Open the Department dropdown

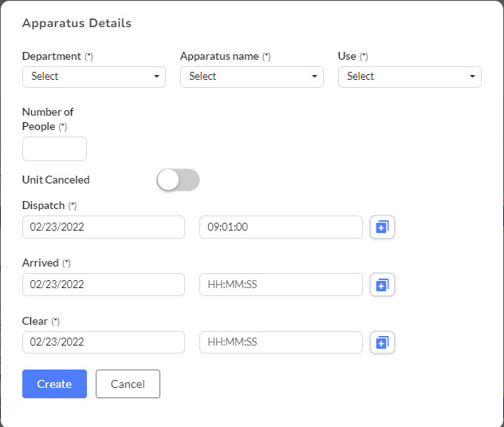point(94,77)
